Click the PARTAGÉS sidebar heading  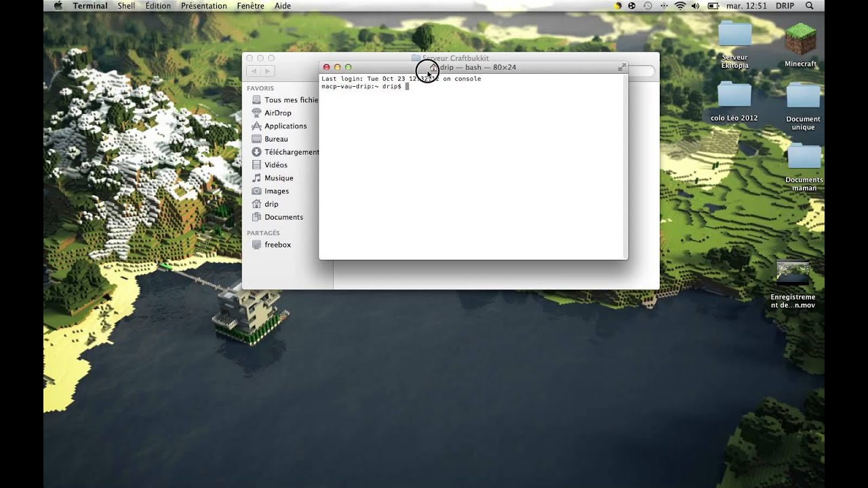tap(263, 233)
